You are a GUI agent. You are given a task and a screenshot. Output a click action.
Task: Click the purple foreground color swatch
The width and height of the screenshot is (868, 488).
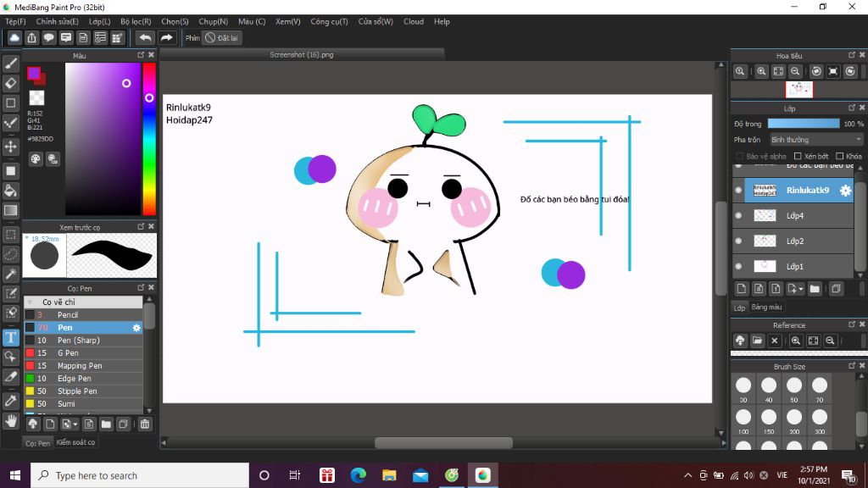click(34, 73)
